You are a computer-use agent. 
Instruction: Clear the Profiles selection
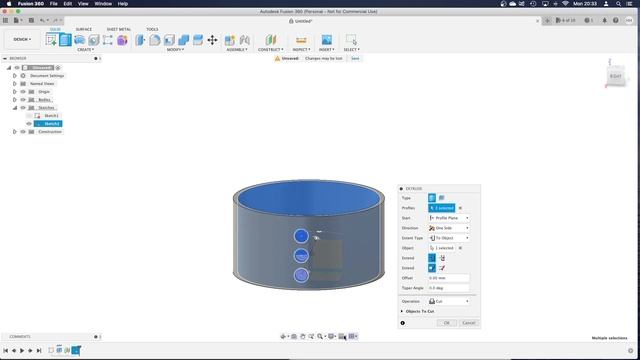460,208
